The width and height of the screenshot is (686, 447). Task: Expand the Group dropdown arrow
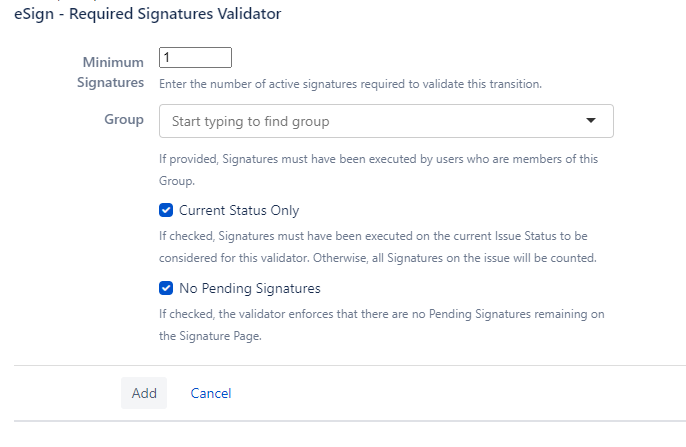(x=590, y=121)
